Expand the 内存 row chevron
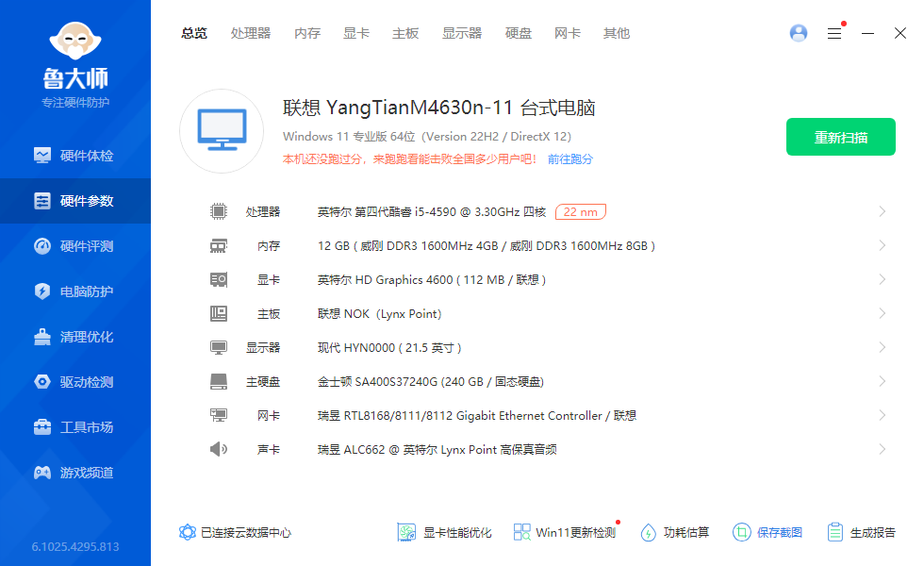 click(x=883, y=245)
